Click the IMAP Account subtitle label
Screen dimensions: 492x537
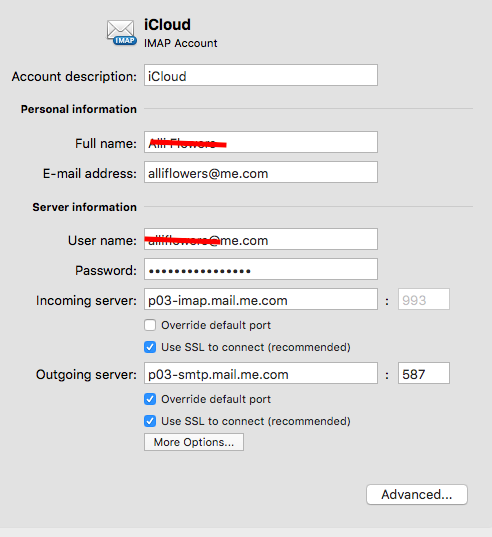pyautogui.click(x=180, y=43)
